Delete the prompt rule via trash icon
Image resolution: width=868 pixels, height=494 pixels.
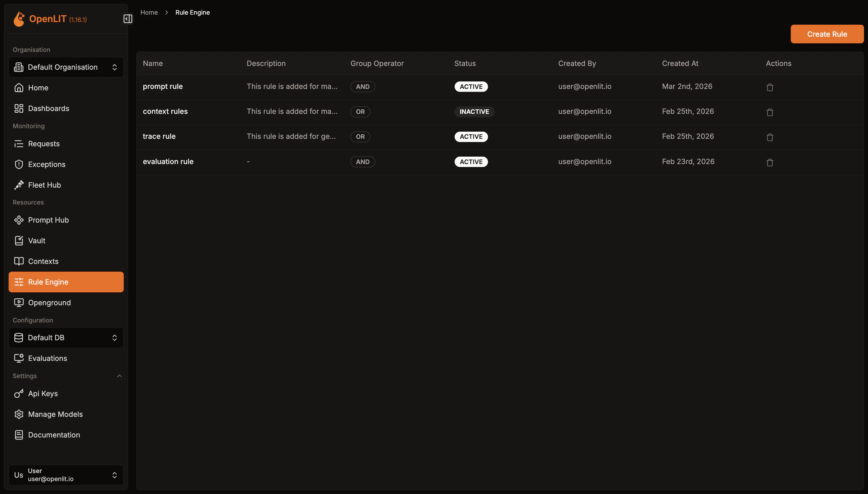pos(770,87)
